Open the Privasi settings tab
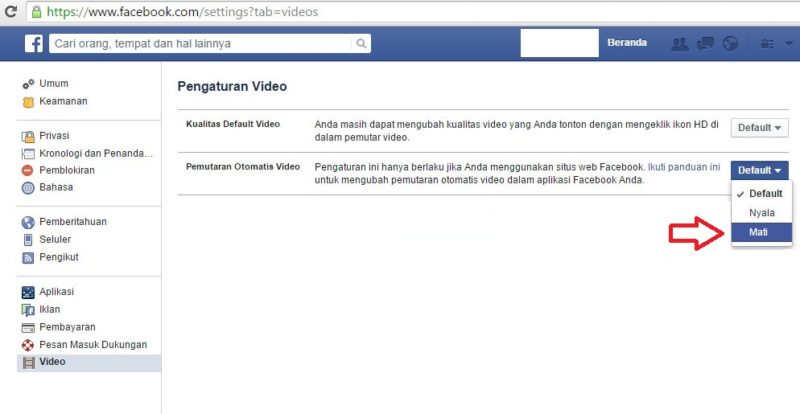The image size is (800, 414). 54,136
